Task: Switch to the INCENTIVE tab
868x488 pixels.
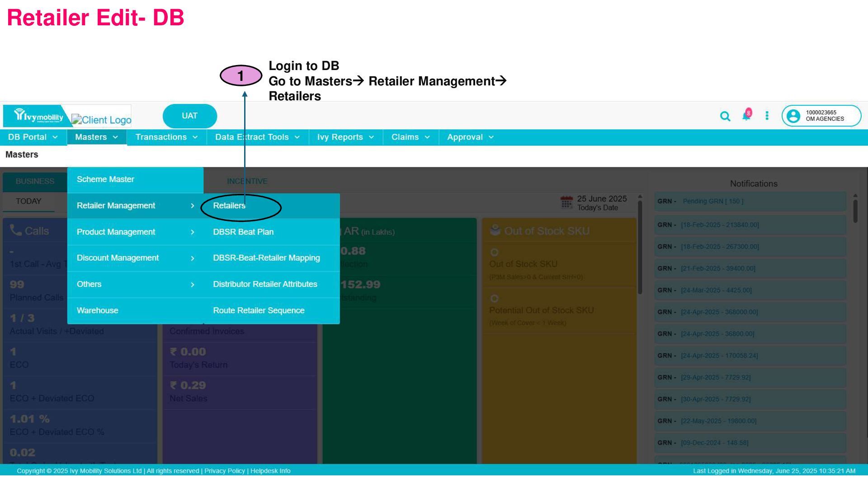Action: coord(247,182)
